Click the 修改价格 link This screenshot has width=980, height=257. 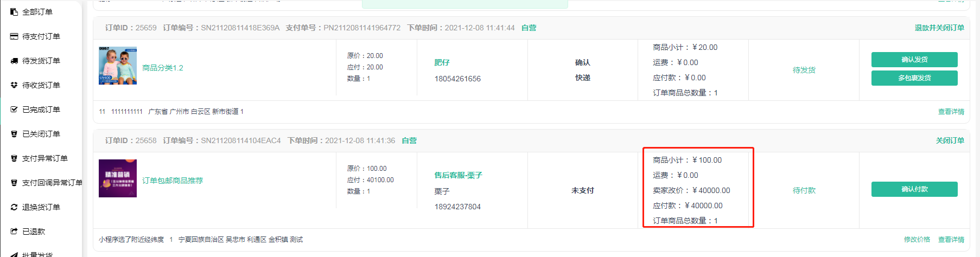[x=917, y=240]
